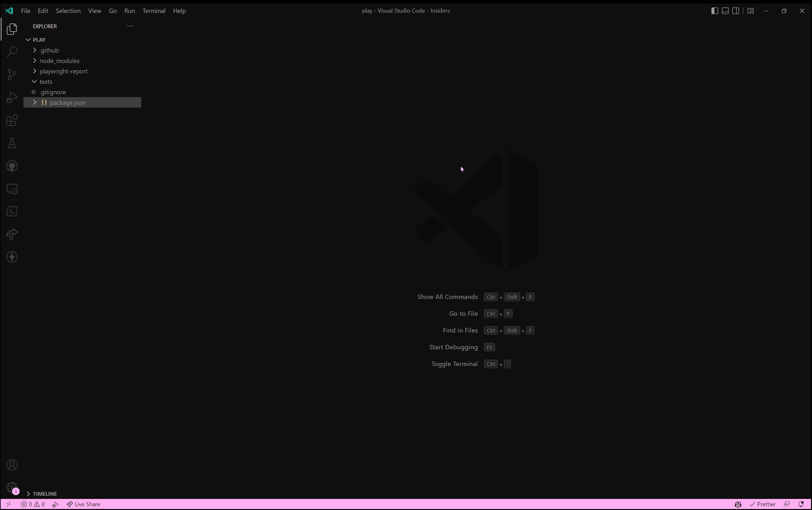The width and height of the screenshot is (812, 510).
Task: Toggle secondary side bar layout button
Action: coord(736,11)
